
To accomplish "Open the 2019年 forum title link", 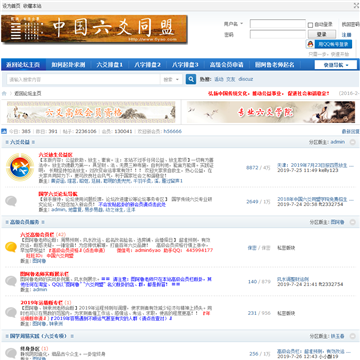I will [x=41, y=302].
